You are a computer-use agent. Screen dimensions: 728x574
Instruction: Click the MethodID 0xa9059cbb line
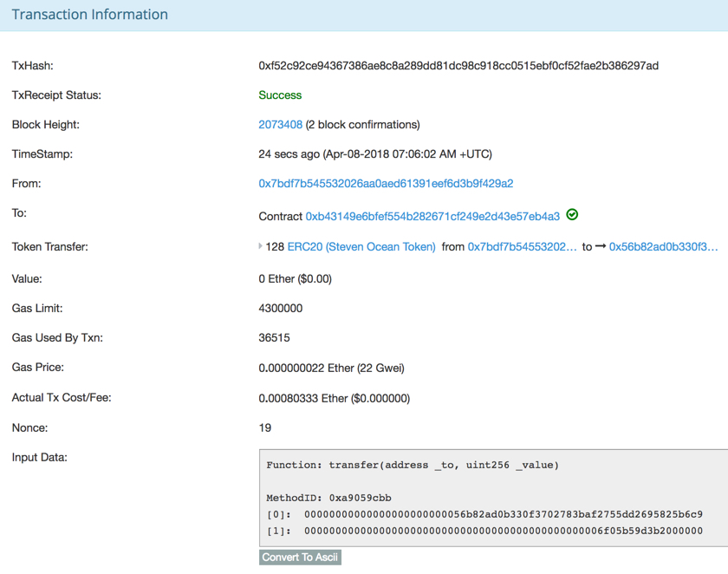coord(328,498)
